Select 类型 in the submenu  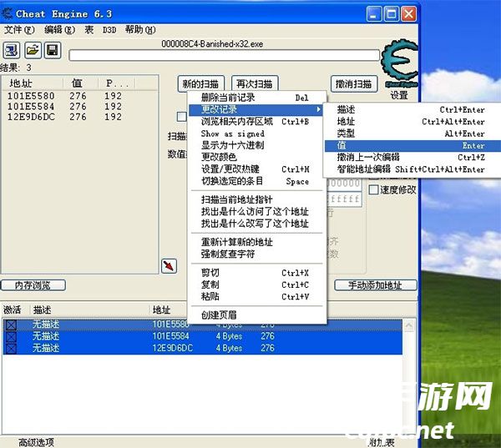click(412, 133)
